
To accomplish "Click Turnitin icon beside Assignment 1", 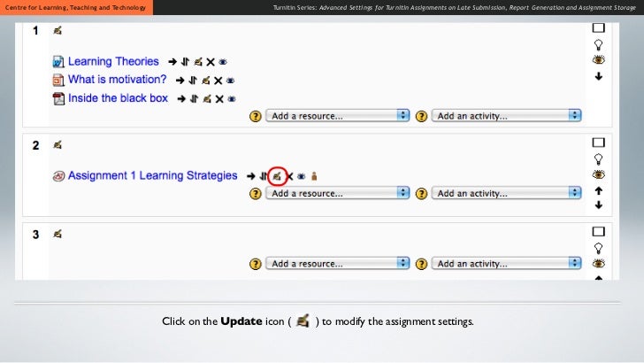I will [x=58, y=176].
